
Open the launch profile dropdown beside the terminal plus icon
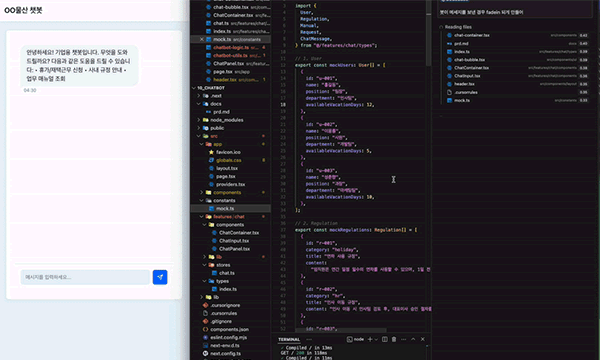[376, 339]
